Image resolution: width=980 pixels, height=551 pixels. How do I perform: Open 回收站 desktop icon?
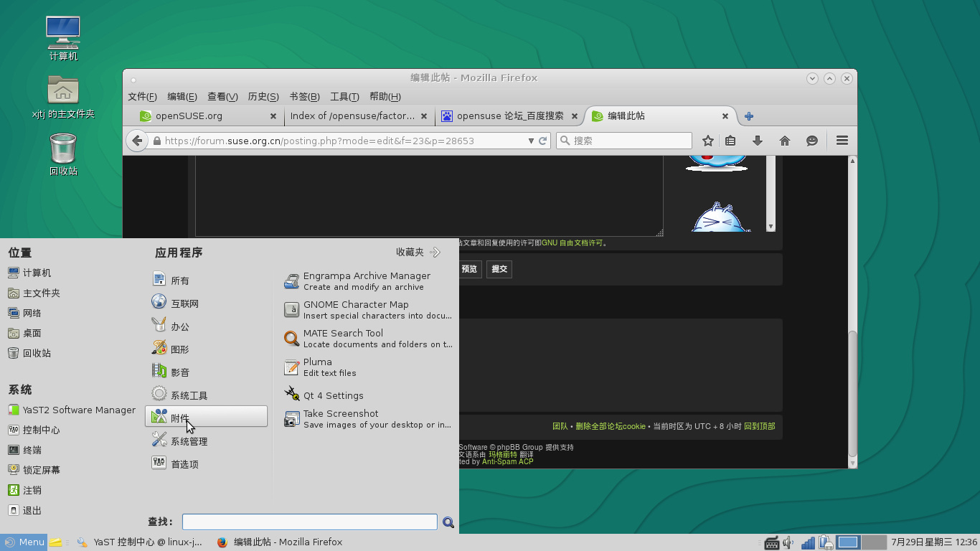click(63, 154)
